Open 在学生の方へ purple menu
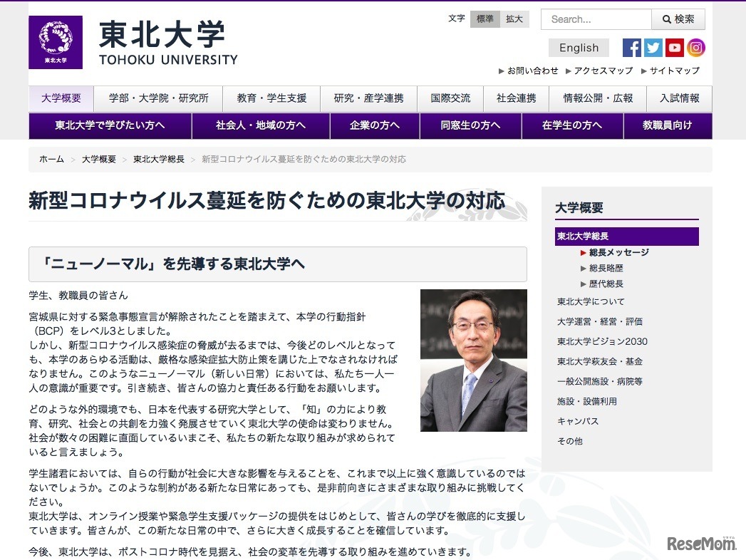 pos(572,125)
